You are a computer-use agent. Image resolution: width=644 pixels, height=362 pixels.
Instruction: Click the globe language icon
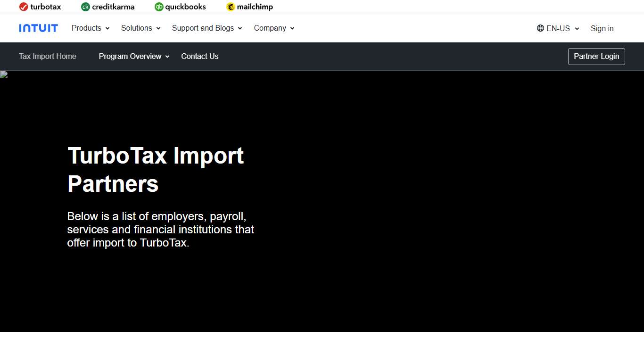click(539, 28)
